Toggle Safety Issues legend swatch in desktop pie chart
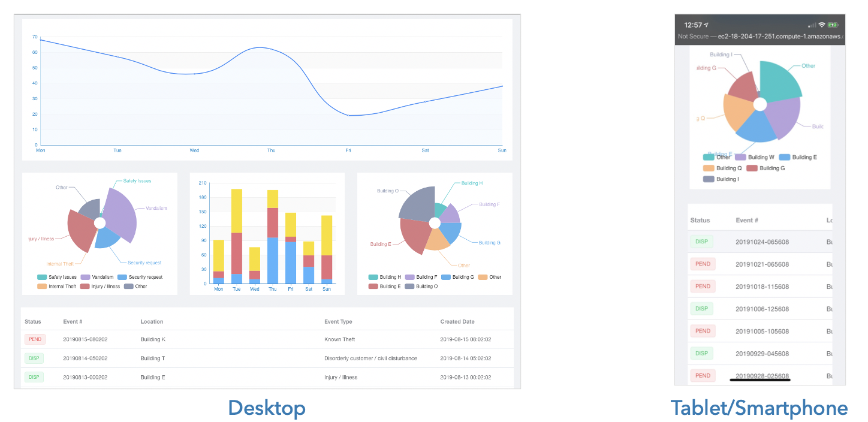 point(42,278)
